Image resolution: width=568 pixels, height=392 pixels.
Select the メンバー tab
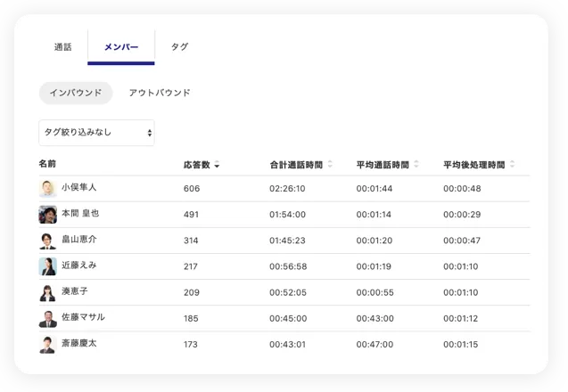[x=121, y=47]
